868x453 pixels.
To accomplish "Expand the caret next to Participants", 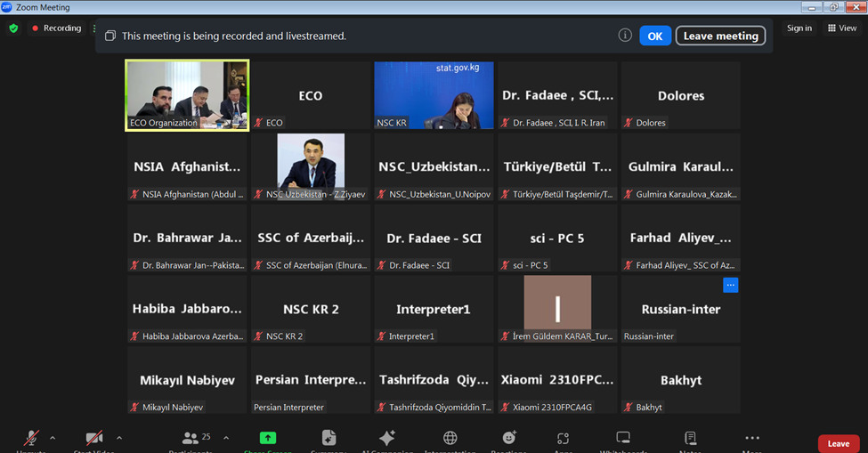I will [226, 438].
